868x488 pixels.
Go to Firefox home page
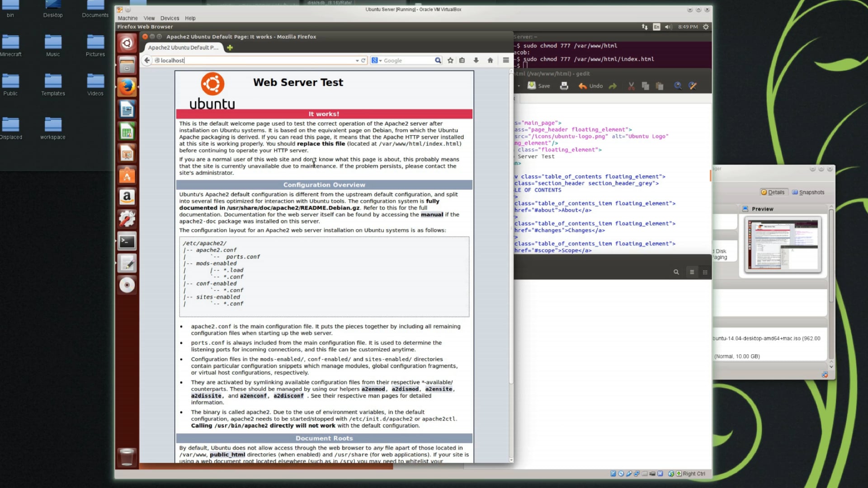490,60
